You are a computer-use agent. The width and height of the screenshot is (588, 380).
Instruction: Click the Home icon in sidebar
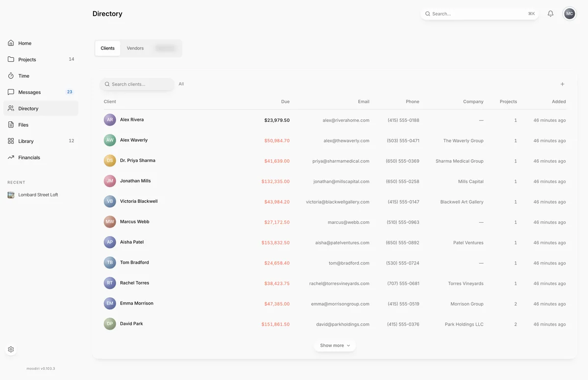point(11,43)
